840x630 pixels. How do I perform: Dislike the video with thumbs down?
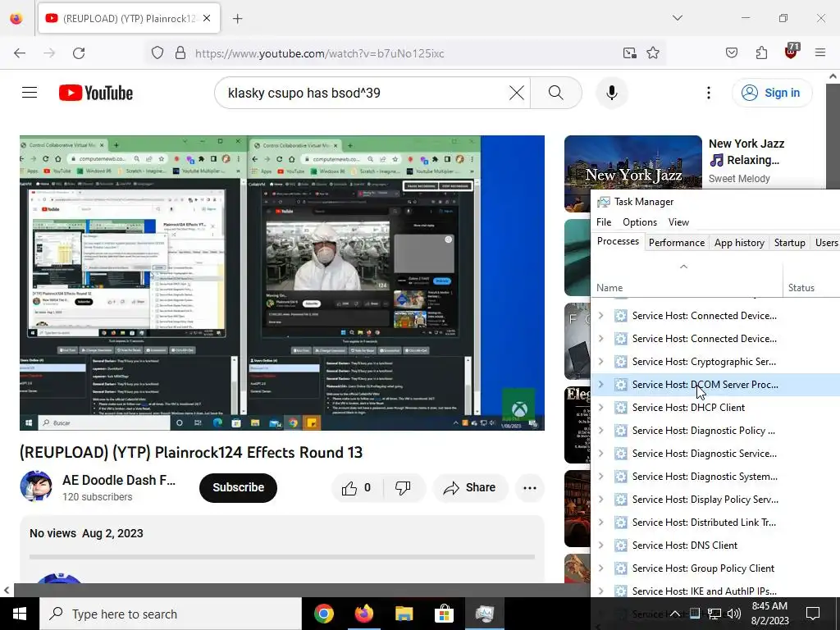click(x=403, y=487)
